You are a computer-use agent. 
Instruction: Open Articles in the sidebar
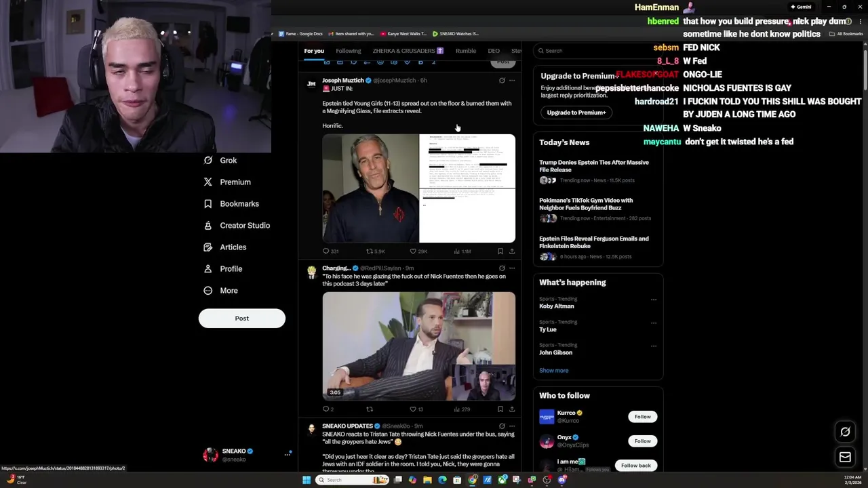point(225,247)
